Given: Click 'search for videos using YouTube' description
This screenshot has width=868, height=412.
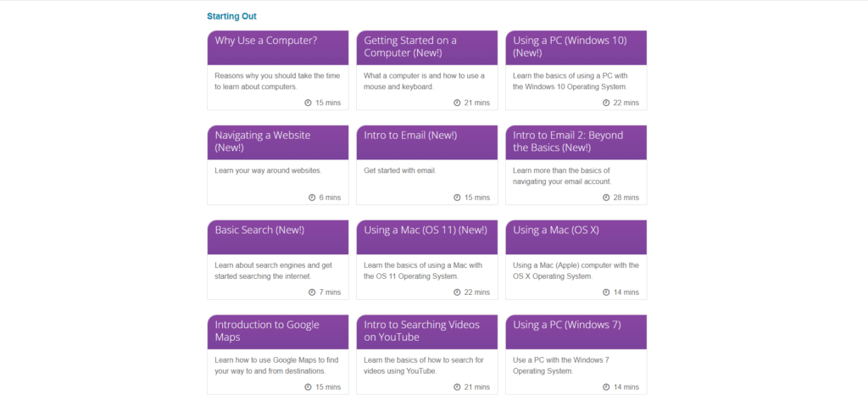Looking at the screenshot, I should pyautogui.click(x=424, y=365).
